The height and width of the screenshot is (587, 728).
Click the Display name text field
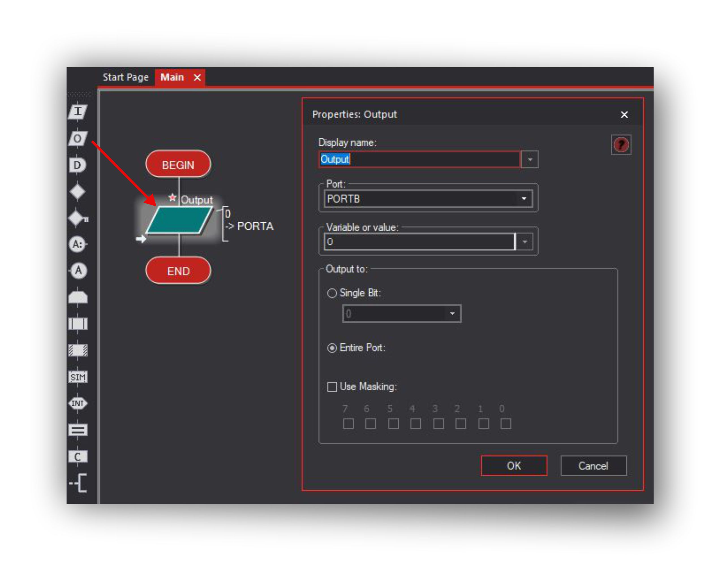(x=420, y=160)
